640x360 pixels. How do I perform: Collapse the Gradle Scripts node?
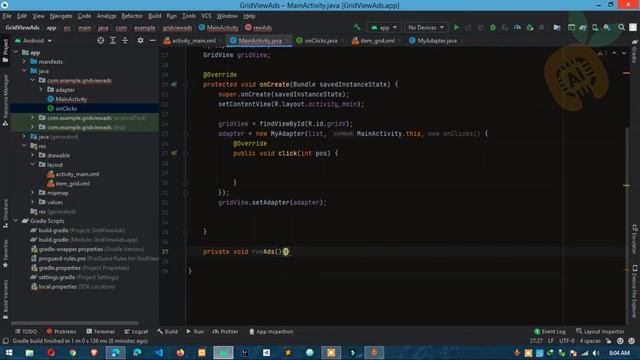[16, 221]
